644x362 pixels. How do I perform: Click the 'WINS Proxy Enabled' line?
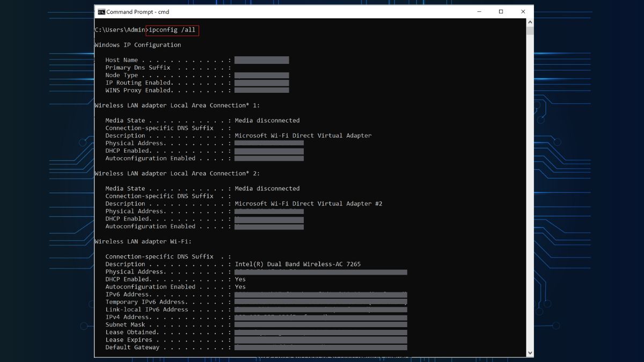(x=197, y=90)
